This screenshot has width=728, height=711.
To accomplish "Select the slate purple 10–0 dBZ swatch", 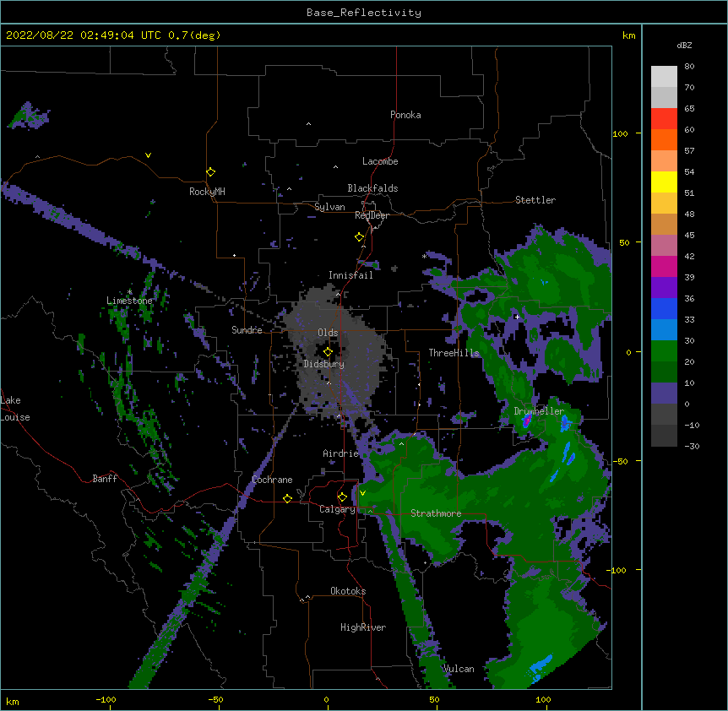I will (x=664, y=393).
